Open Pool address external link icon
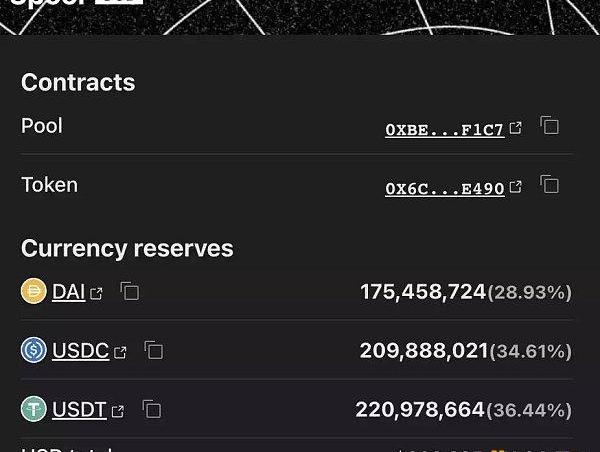The image size is (600, 452). coord(516,128)
